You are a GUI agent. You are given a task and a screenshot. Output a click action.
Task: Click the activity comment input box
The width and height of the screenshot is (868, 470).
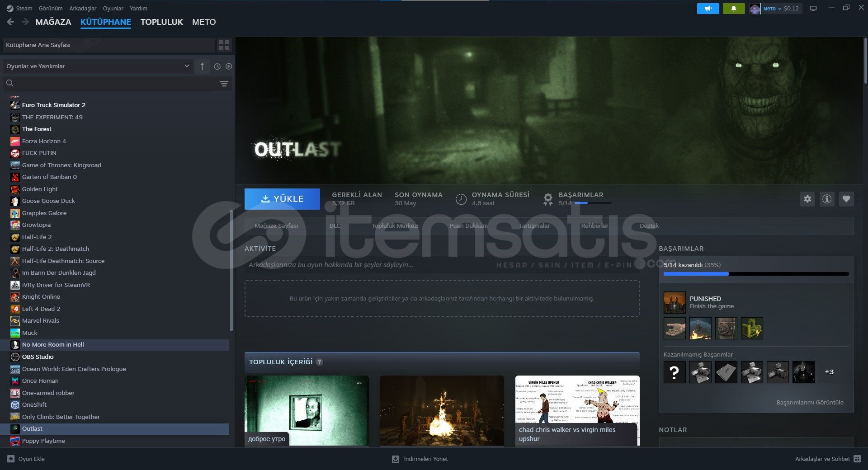pos(442,265)
